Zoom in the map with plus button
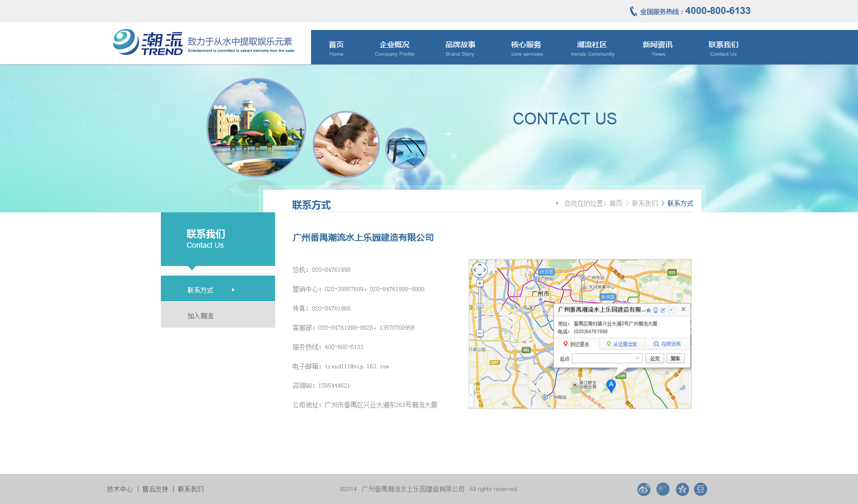Viewport: 858px width, 504px height. (x=479, y=283)
